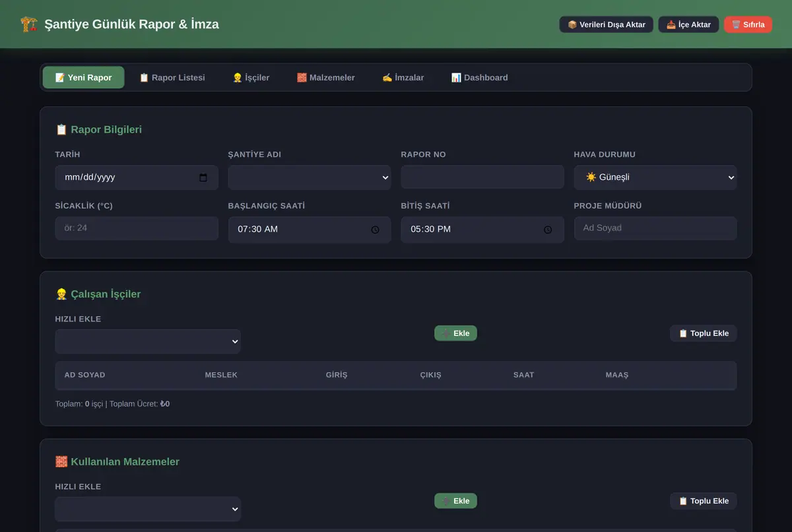Expand the Şantiye Adı dropdown
Image resolution: width=792 pixels, height=532 pixels.
tap(310, 178)
